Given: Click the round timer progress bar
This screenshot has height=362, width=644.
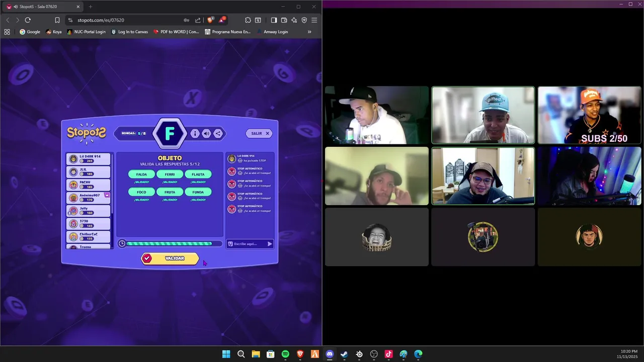Looking at the screenshot, I should [174, 244].
